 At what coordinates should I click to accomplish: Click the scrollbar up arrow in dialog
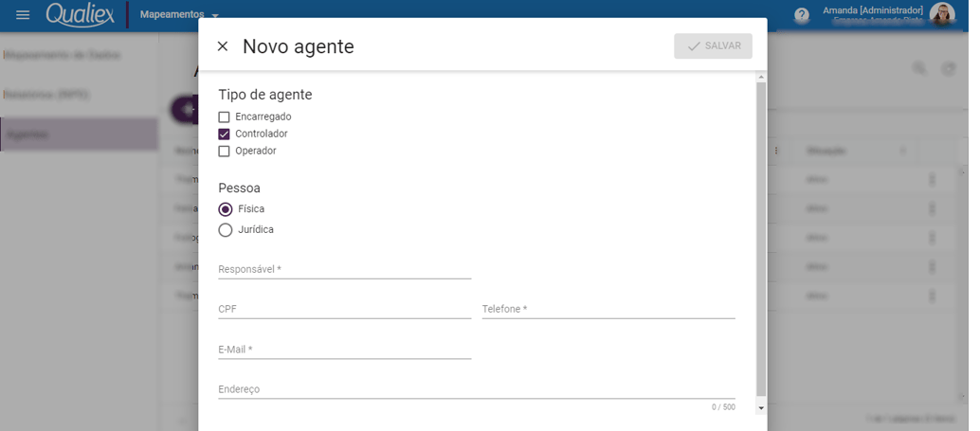pyautogui.click(x=761, y=77)
